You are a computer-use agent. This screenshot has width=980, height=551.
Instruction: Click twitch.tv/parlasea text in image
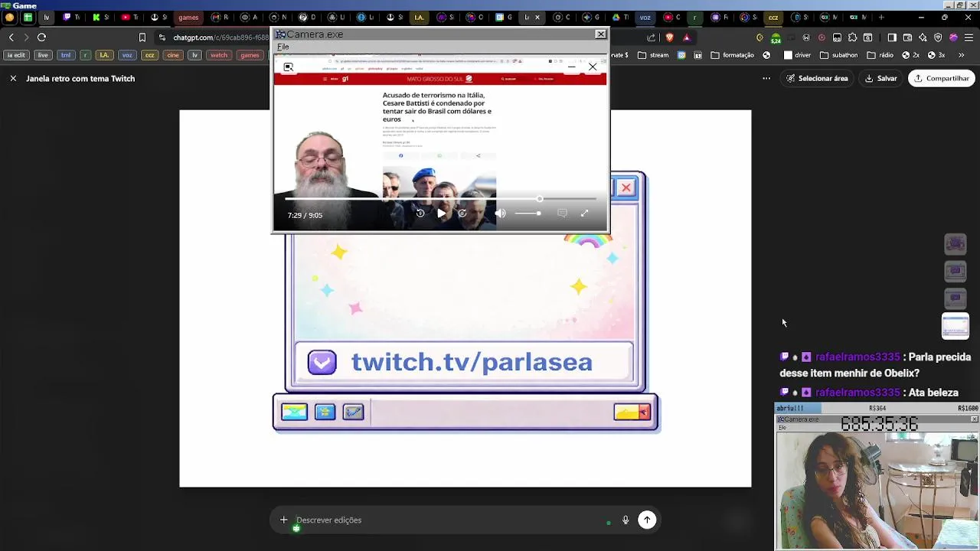472,362
